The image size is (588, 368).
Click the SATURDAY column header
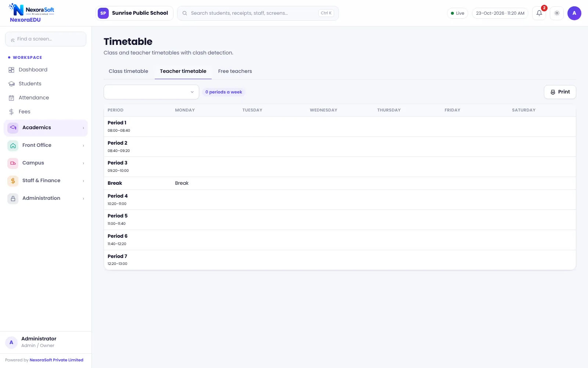click(x=524, y=110)
